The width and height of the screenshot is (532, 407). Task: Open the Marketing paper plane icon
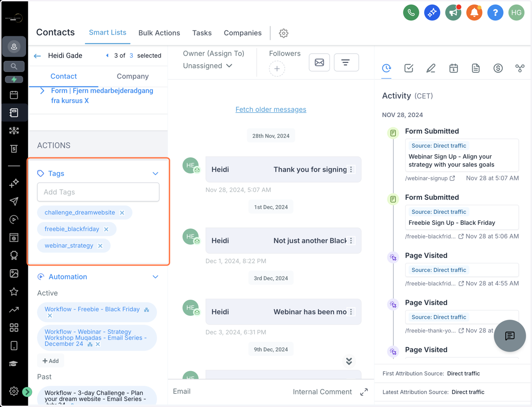click(x=14, y=201)
